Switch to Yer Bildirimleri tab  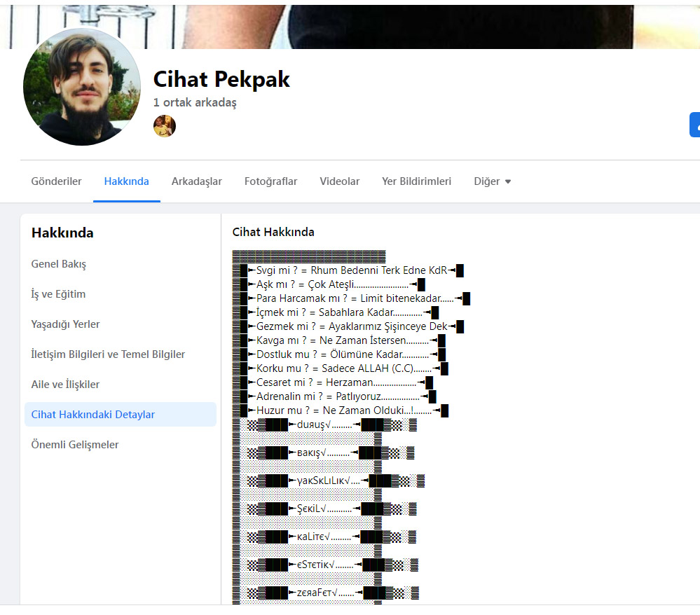(x=416, y=181)
